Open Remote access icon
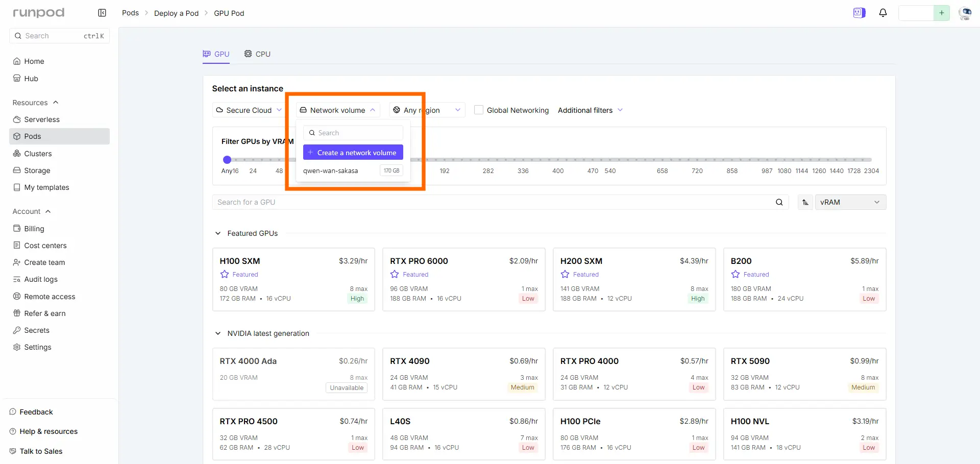980x464 pixels. point(17,297)
